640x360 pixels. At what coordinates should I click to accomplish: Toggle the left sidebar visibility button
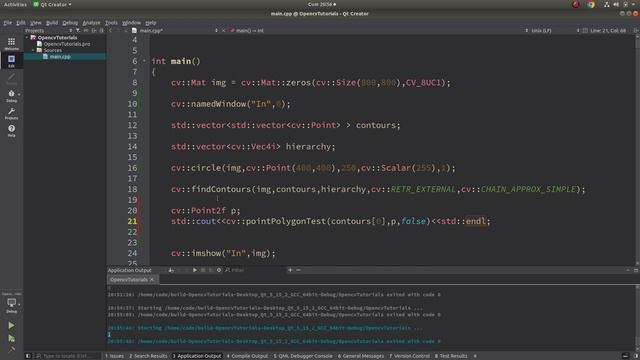(x=28, y=356)
